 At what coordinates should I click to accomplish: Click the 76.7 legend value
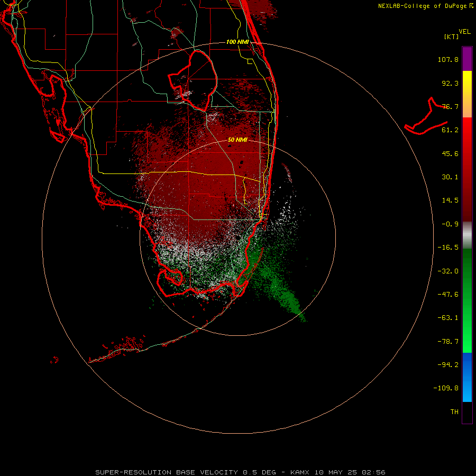click(450, 106)
